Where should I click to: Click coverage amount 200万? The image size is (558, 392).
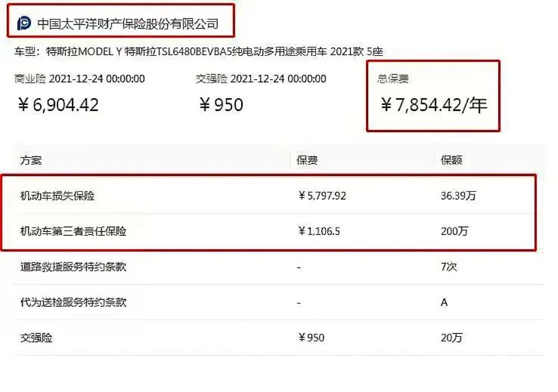click(454, 231)
